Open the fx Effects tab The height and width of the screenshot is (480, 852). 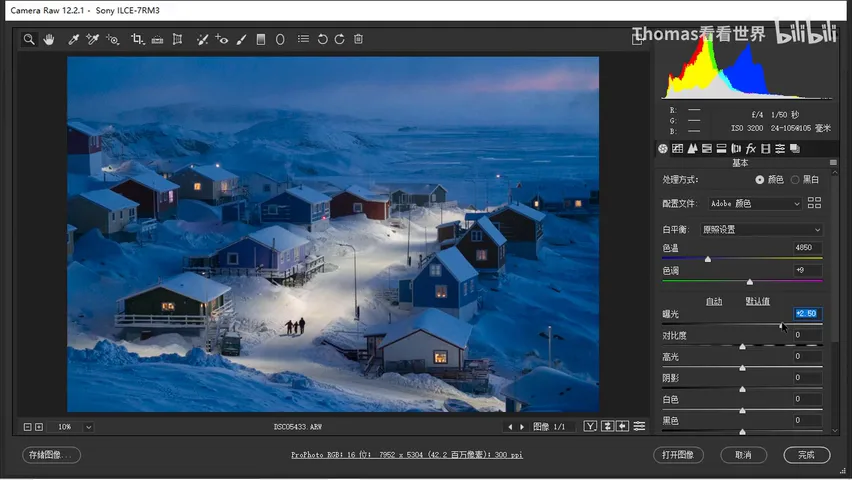click(x=751, y=148)
